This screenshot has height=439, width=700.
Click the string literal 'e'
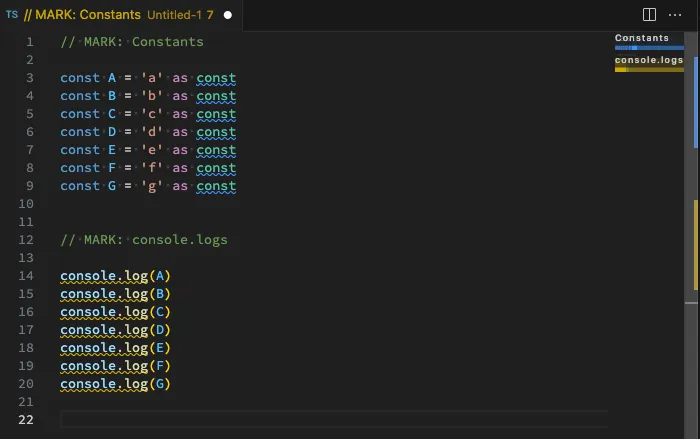[x=152, y=150]
